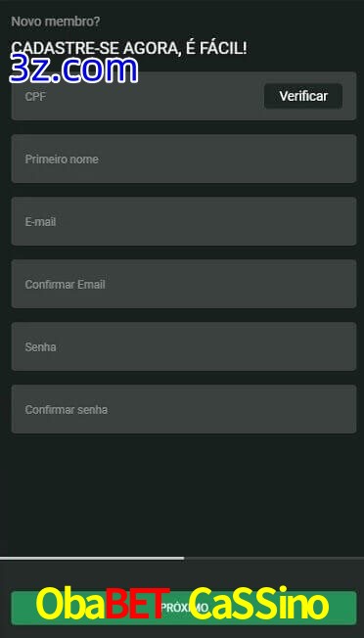Click the green PRÓXIMO button

coord(184,608)
